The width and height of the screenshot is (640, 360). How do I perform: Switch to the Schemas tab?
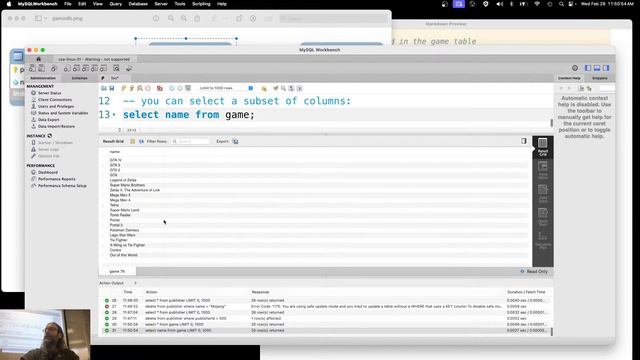click(80, 78)
